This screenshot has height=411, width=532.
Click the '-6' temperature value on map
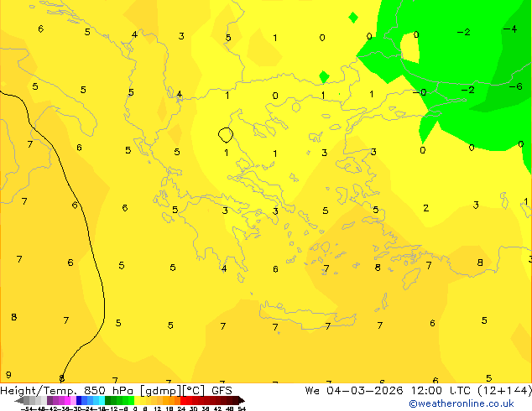516,86
